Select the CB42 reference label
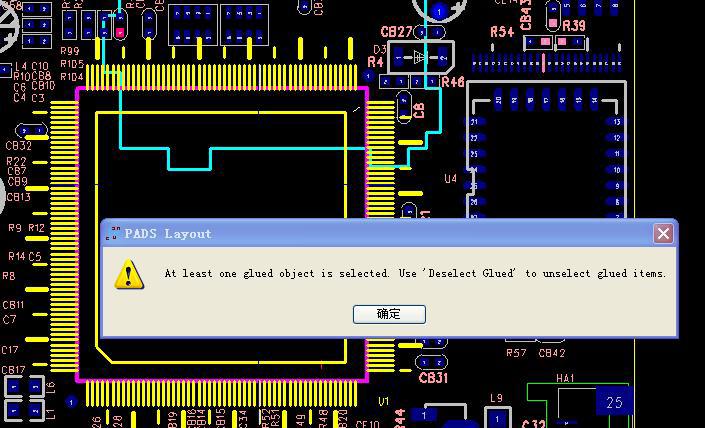Viewport: 705px width, 428px height. coord(552,353)
